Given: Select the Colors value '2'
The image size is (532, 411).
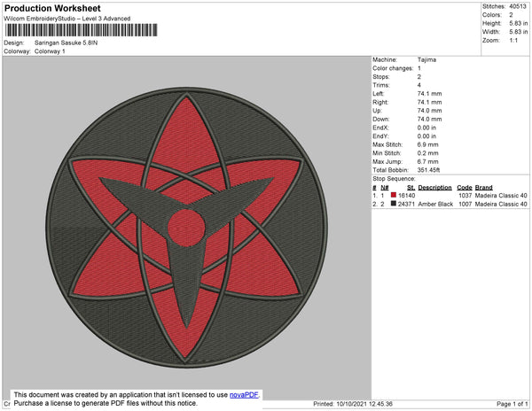Looking at the screenshot, I should pyautogui.click(x=511, y=15).
